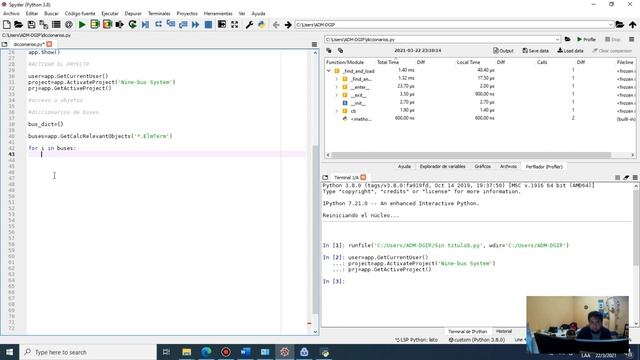The height and width of the screenshot is (360, 640).
Task: Open a file using the folder icon
Action: [18, 25]
